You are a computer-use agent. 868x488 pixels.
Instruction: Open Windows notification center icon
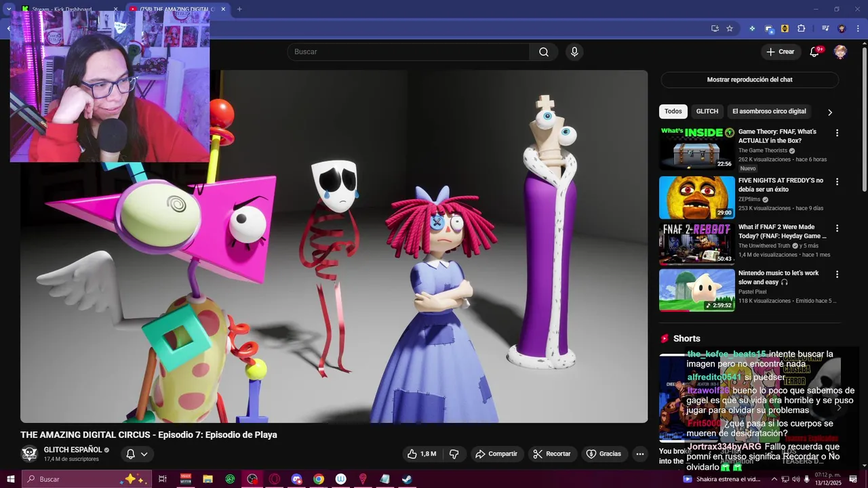pos(853,479)
